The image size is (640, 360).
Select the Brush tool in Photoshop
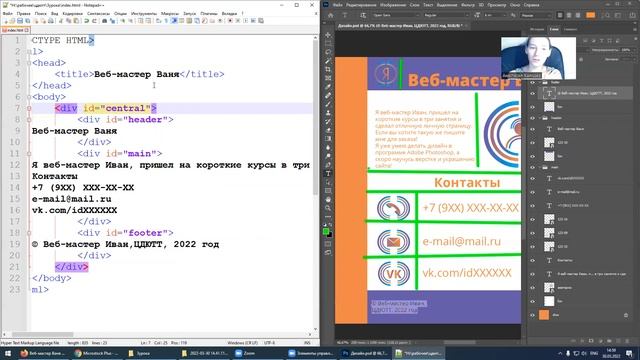pos(328,104)
